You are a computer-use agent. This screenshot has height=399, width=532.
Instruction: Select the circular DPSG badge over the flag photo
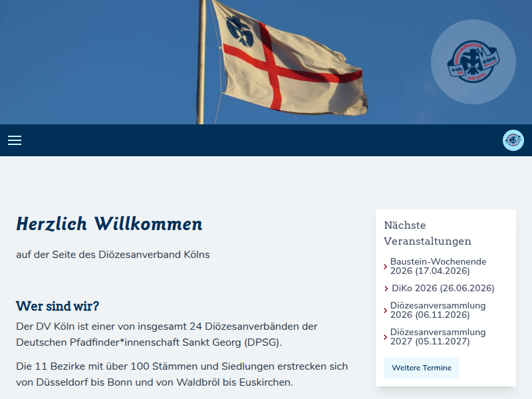pyautogui.click(x=473, y=61)
